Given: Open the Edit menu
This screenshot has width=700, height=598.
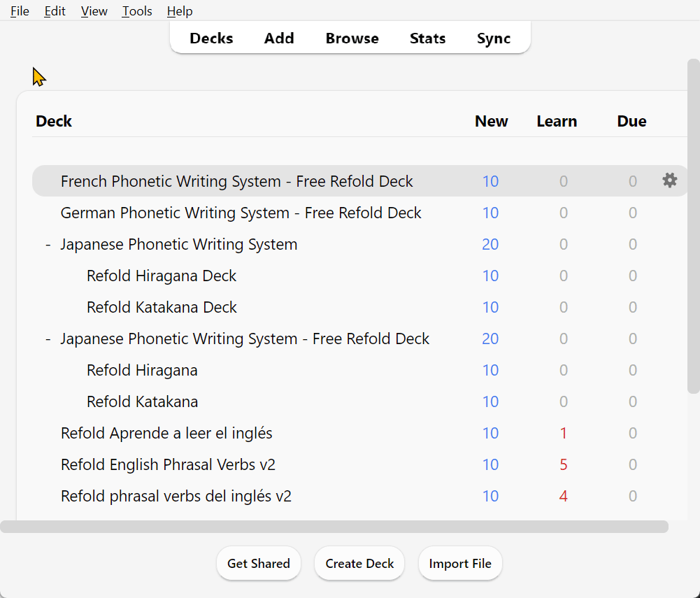Looking at the screenshot, I should [55, 11].
